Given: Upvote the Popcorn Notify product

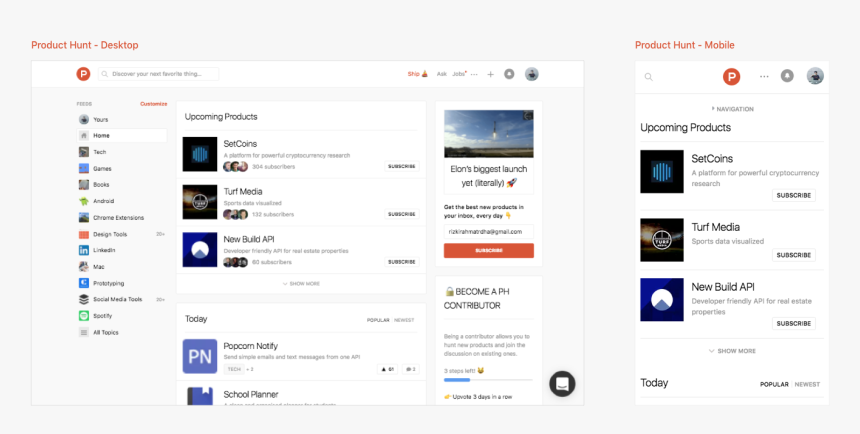Looking at the screenshot, I should click(387, 369).
